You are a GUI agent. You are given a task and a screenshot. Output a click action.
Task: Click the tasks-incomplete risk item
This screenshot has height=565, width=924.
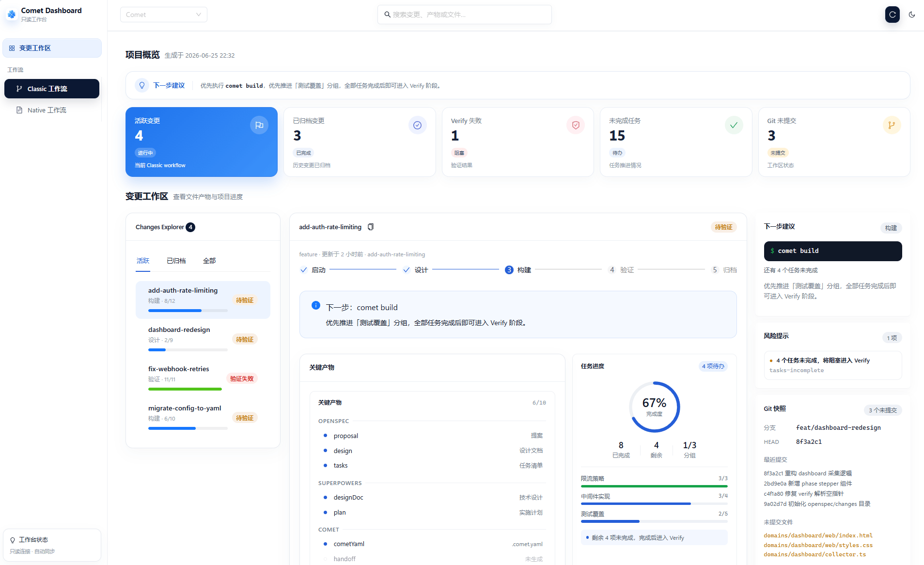pyautogui.click(x=833, y=365)
